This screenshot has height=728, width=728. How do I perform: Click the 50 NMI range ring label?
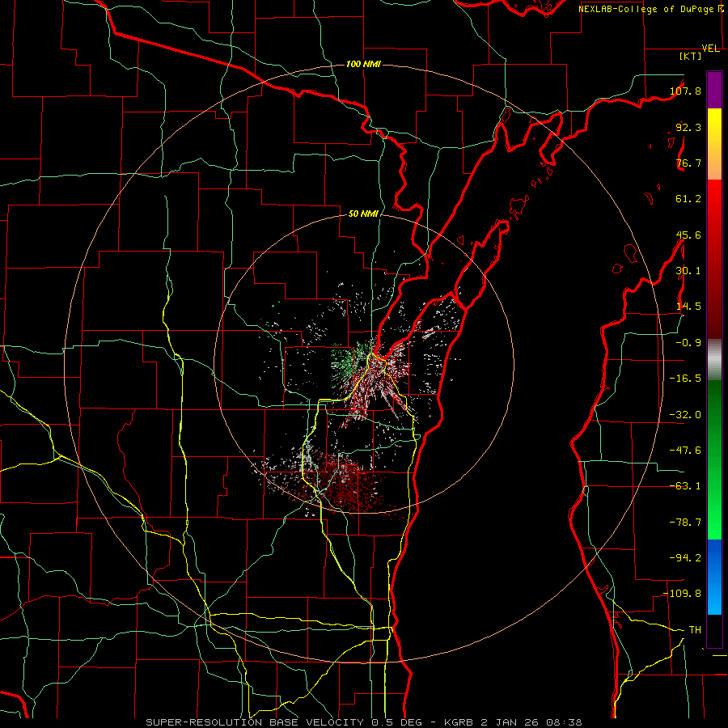363,214
